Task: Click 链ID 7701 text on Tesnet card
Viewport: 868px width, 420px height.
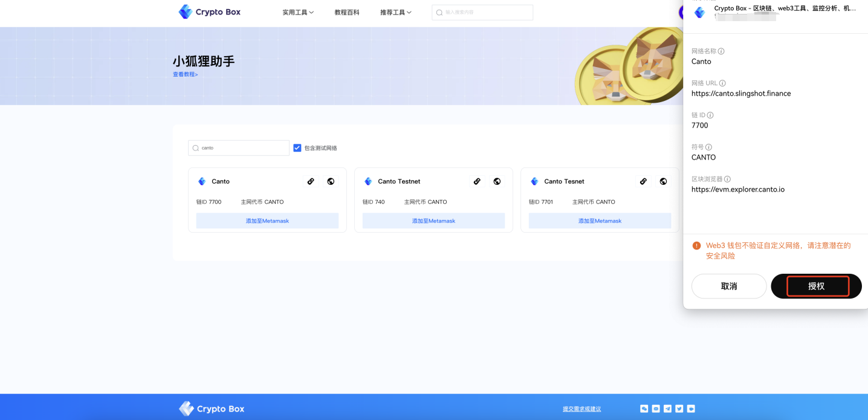Action: coord(541,202)
